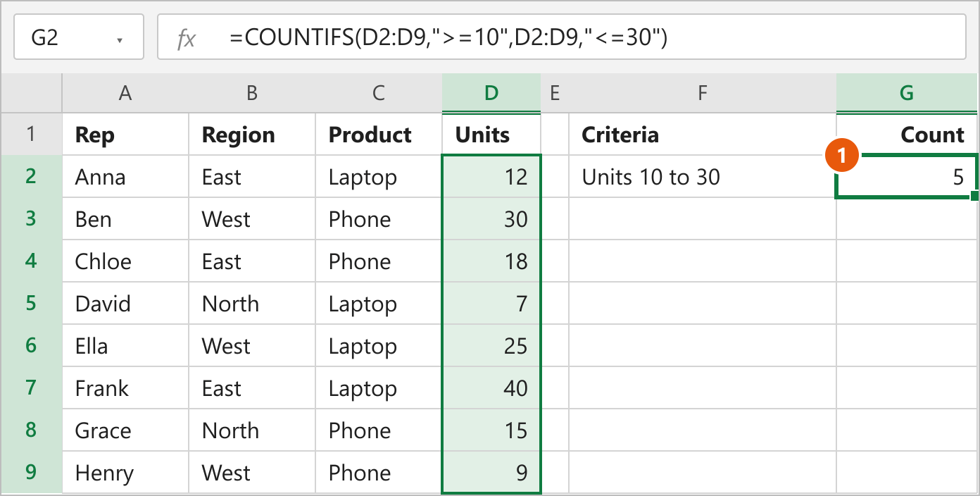Viewport: 980px width, 496px height.
Task: Click Ben's region cell 'West'
Action: (252, 219)
